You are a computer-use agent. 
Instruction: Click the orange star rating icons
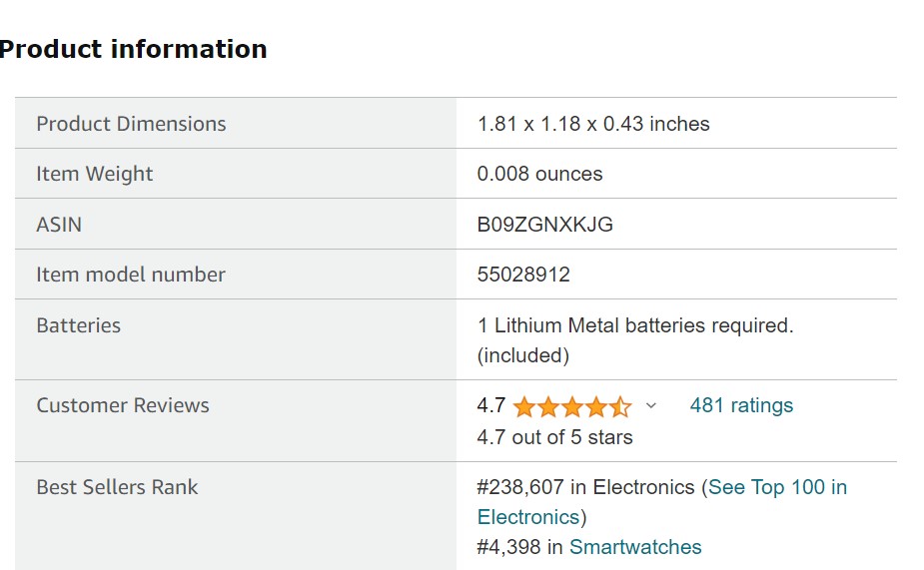coord(572,407)
